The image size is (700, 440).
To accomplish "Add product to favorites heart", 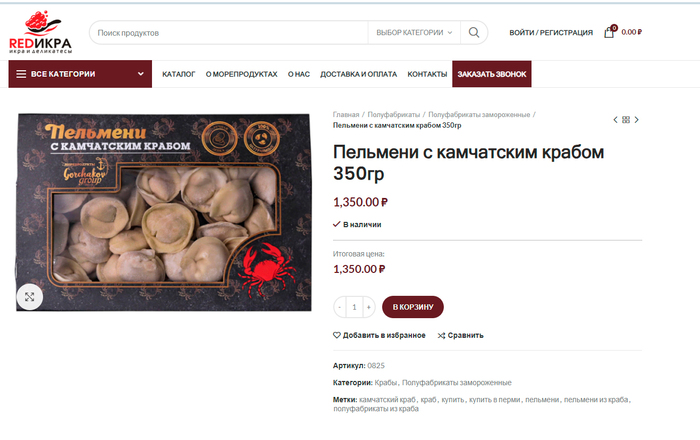I will (337, 335).
